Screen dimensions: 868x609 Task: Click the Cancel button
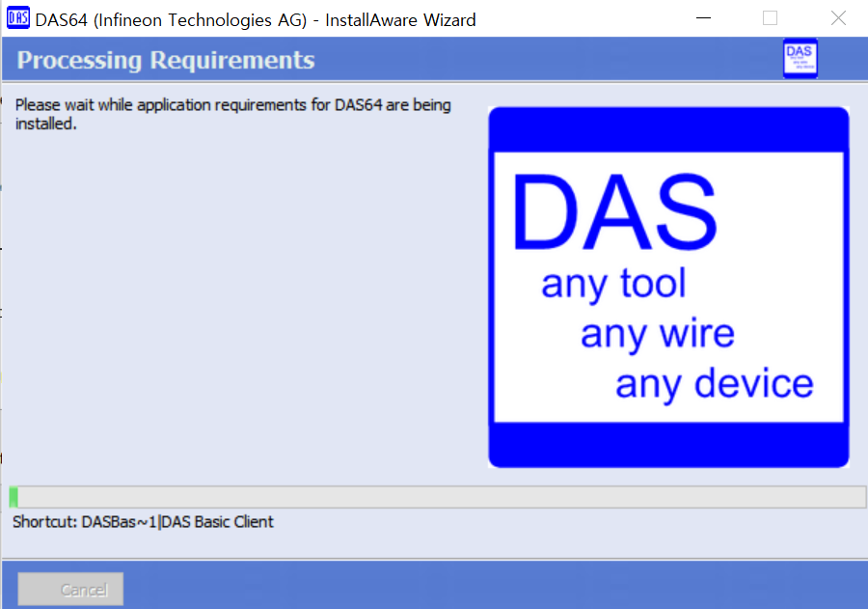70,589
